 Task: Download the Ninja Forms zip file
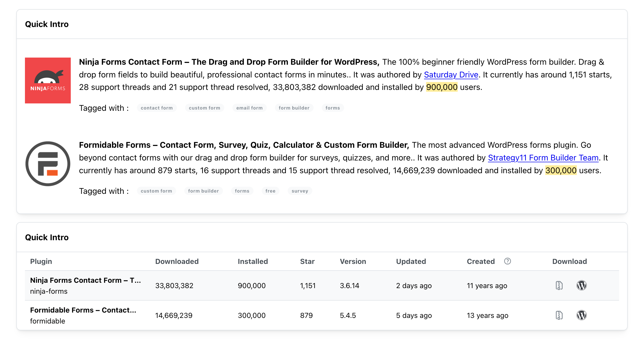(559, 286)
